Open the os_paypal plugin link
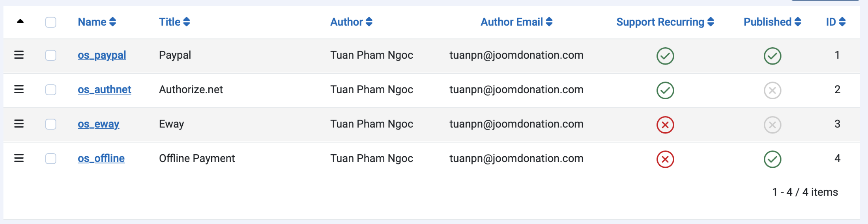The height and width of the screenshot is (224, 868). click(x=102, y=55)
